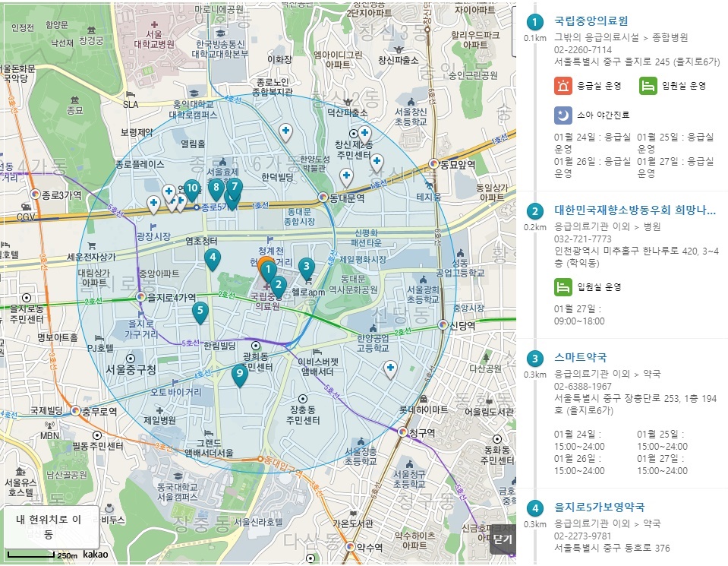Click 서울대학교병원 label on the map
Screen dimensions: 728x566
click(x=154, y=40)
